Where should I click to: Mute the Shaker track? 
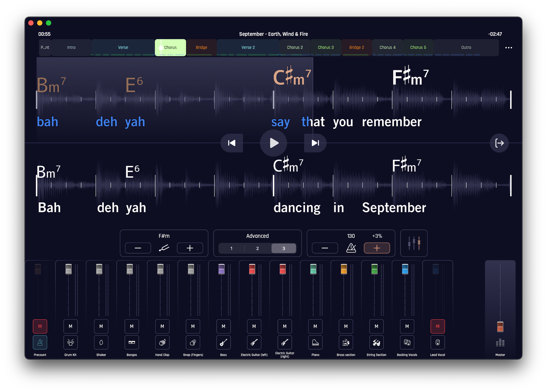pos(101,327)
